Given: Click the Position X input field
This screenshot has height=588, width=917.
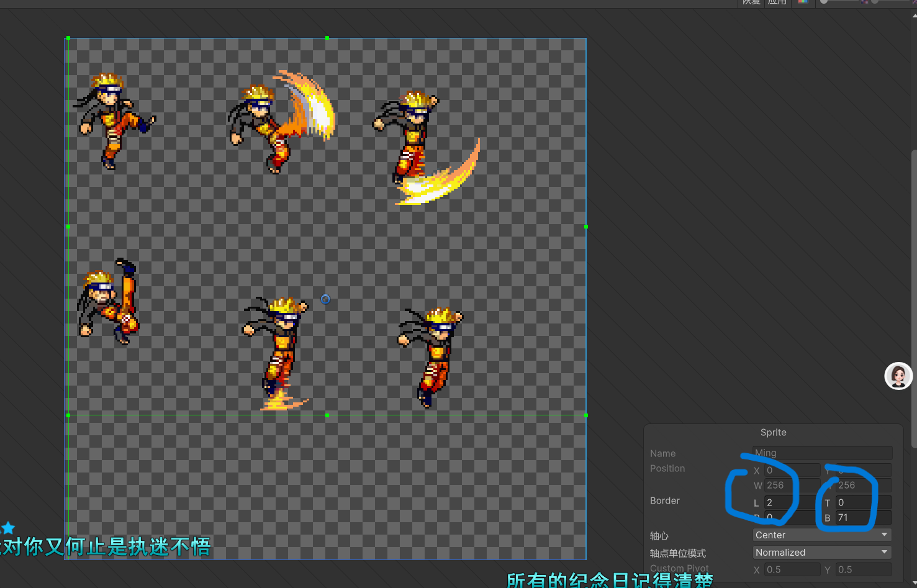Looking at the screenshot, I should coord(792,471).
